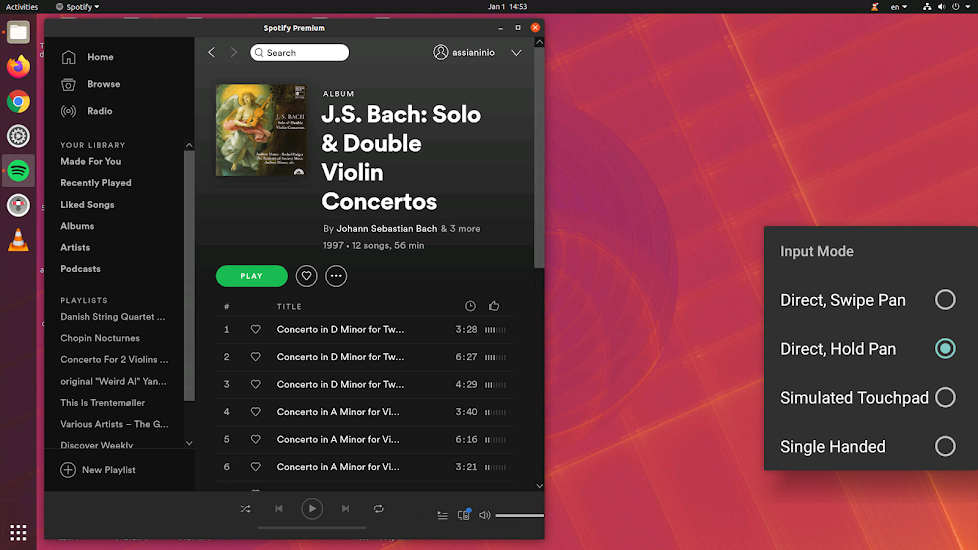The image size is (978, 550).
Task: Adjust the volume slider
Action: [x=520, y=516]
